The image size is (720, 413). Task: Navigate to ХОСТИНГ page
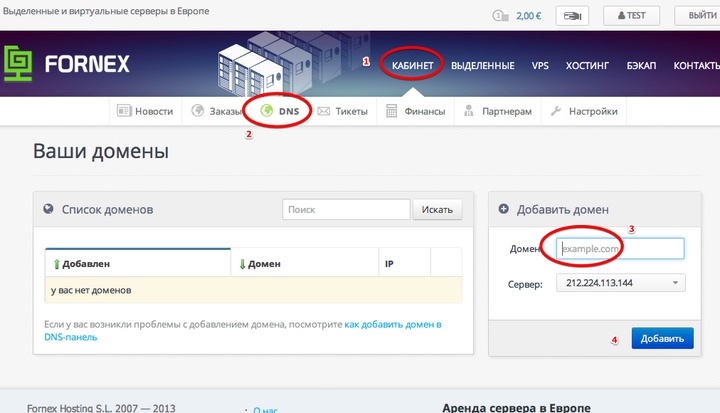(587, 66)
